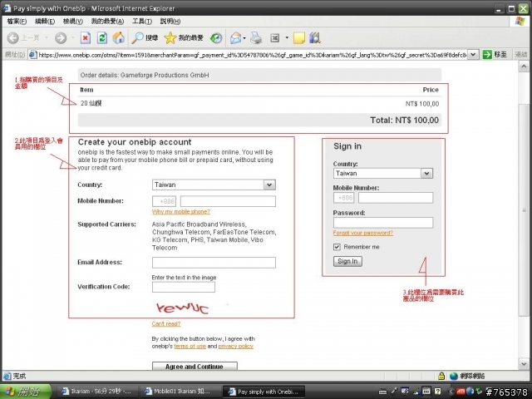Open Search with magnifier icon
Viewport: 532px width, 399px height.
coord(145,37)
